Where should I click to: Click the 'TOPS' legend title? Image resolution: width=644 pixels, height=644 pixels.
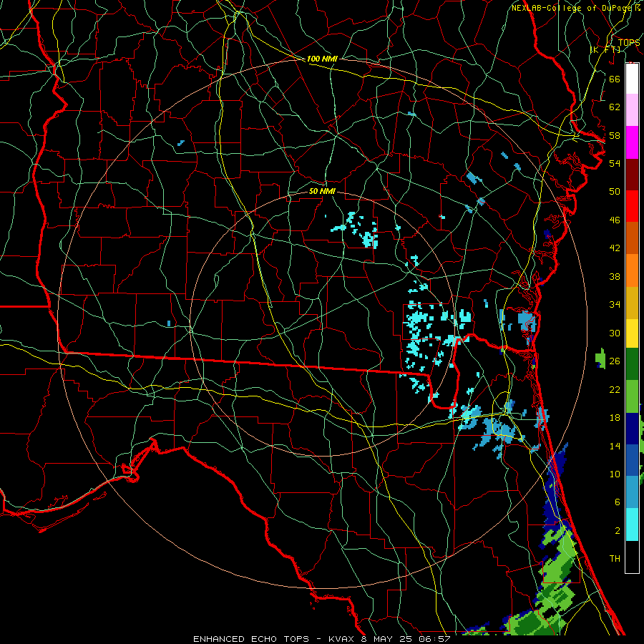(629, 43)
